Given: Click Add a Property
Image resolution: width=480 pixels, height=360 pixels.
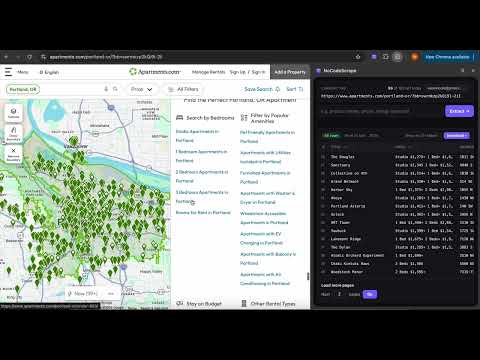Looking at the screenshot, I should tap(290, 72).
